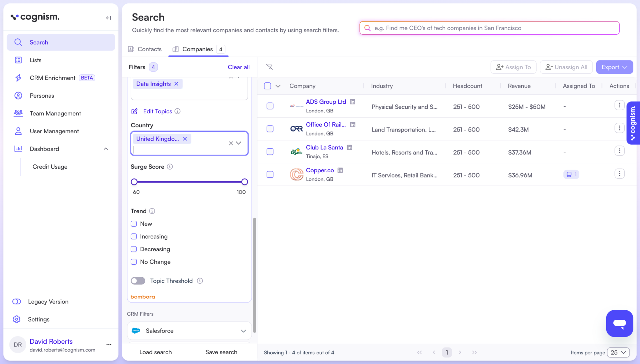Screen dimensions: 640x364
Task: Open ADS Group Ltd LinkedIn icon
Action: tap(352, 102)
